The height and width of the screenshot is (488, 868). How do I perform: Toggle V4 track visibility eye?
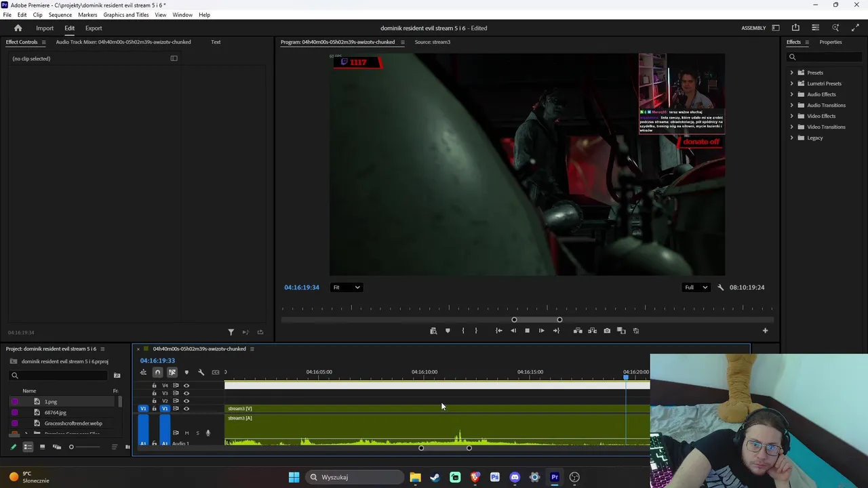(x=186, y=386)
